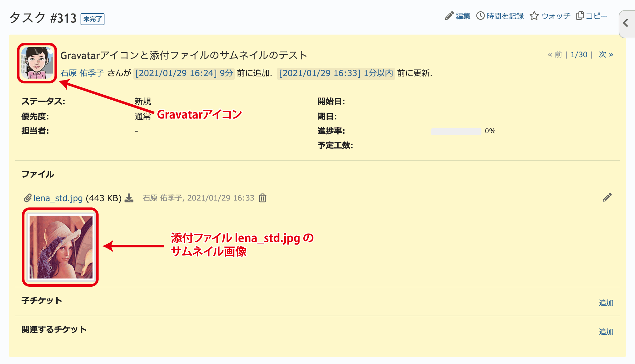This screenshot has height=364, width=635.
Task: Go to next issue via 次 »
Action: point(606,54)
